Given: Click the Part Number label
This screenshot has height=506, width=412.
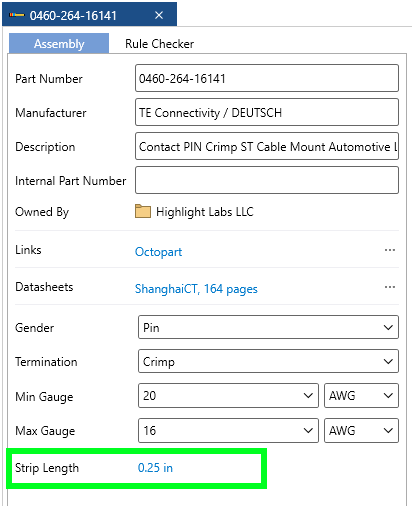Looking at the screenshot, I should click(x=49, y=79).
